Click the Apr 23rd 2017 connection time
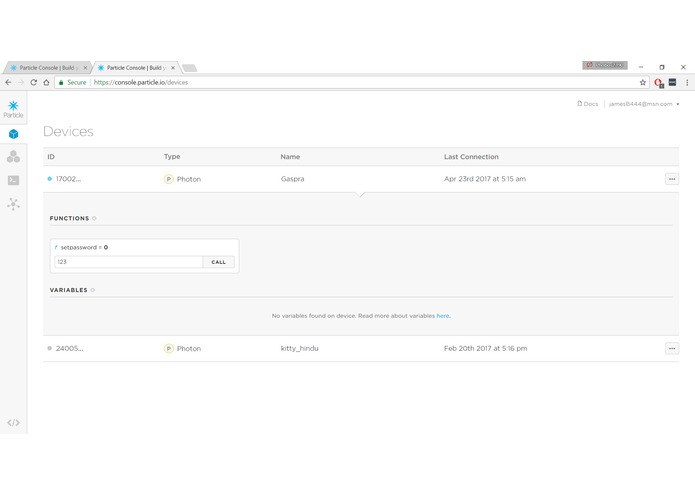Screen dimensions: 695x494 (485, 179)
